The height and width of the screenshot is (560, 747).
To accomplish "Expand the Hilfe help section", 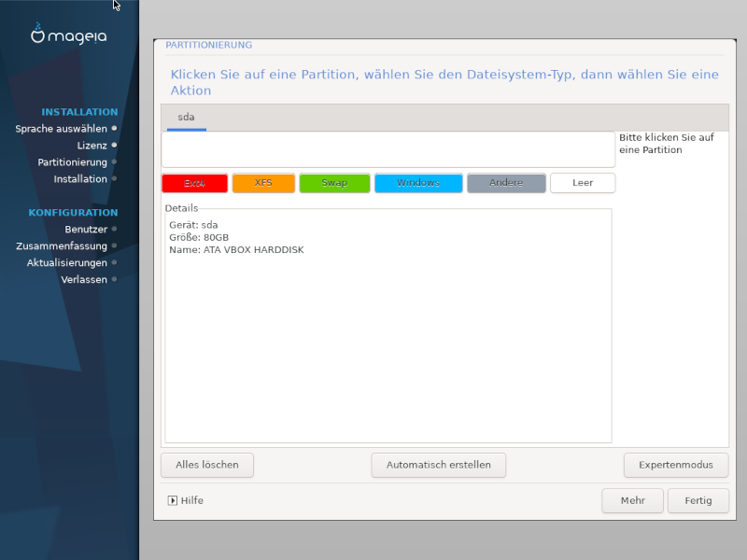I will pos(186,500).
